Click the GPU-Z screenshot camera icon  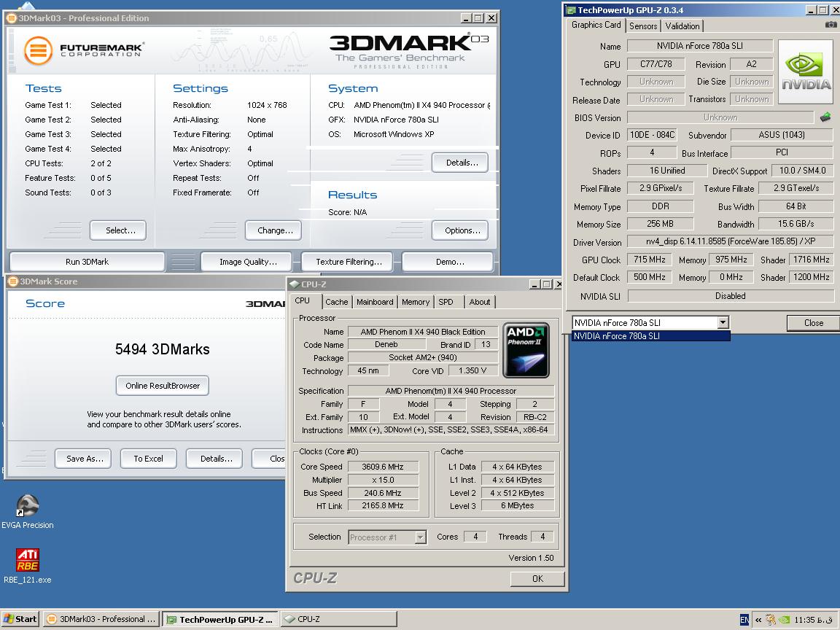coord(830,25)
